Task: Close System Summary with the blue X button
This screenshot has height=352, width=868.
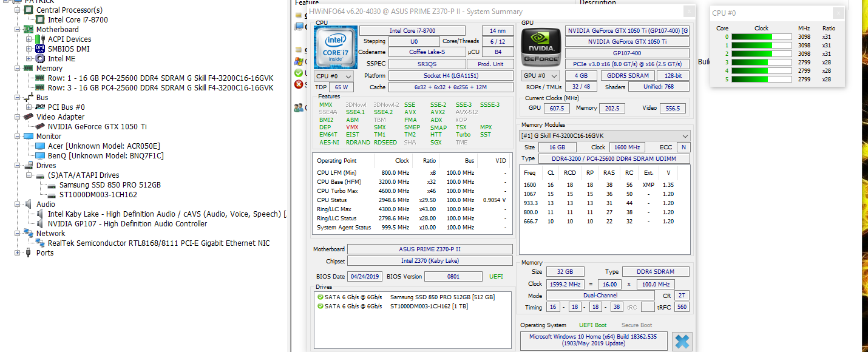Action: pos(682,341)
